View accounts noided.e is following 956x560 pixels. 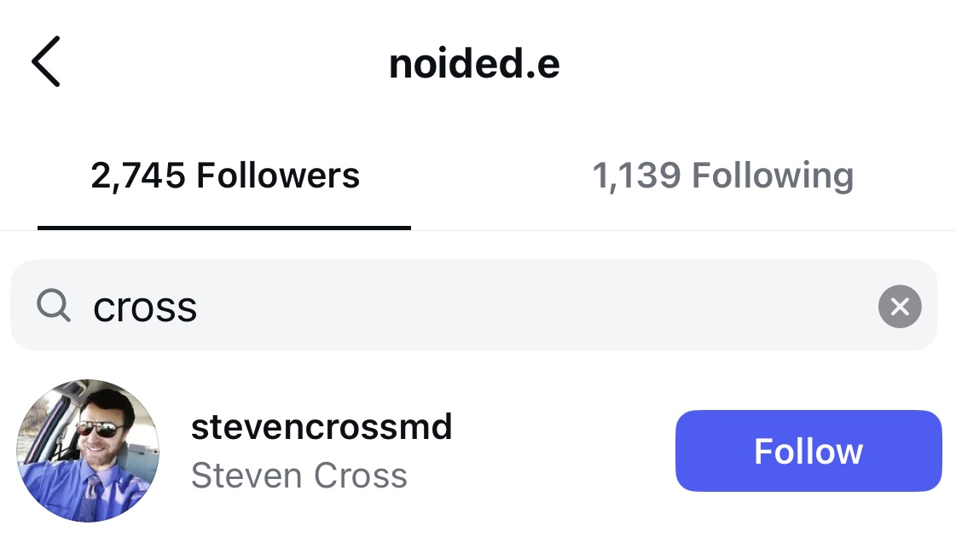[722, 176]
